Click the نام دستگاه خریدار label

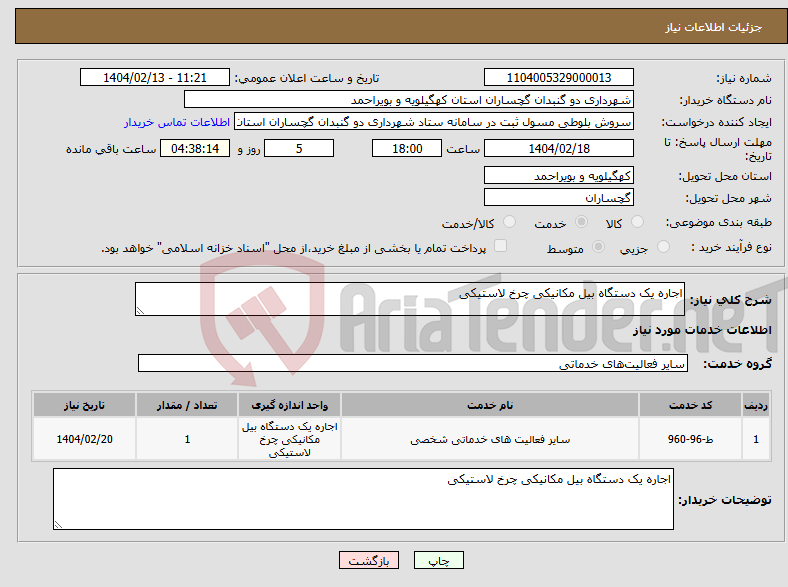click(x=726, y=100)
